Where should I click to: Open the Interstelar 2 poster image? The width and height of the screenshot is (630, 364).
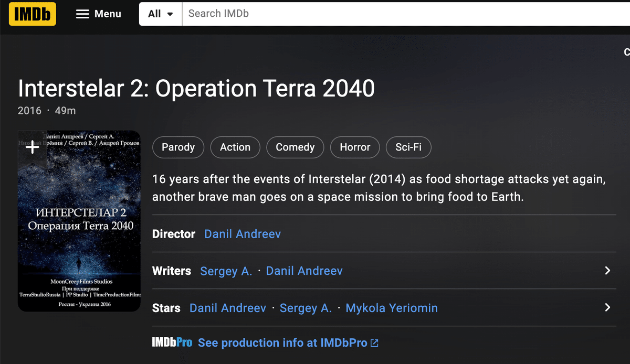click(x=79, y=221)
